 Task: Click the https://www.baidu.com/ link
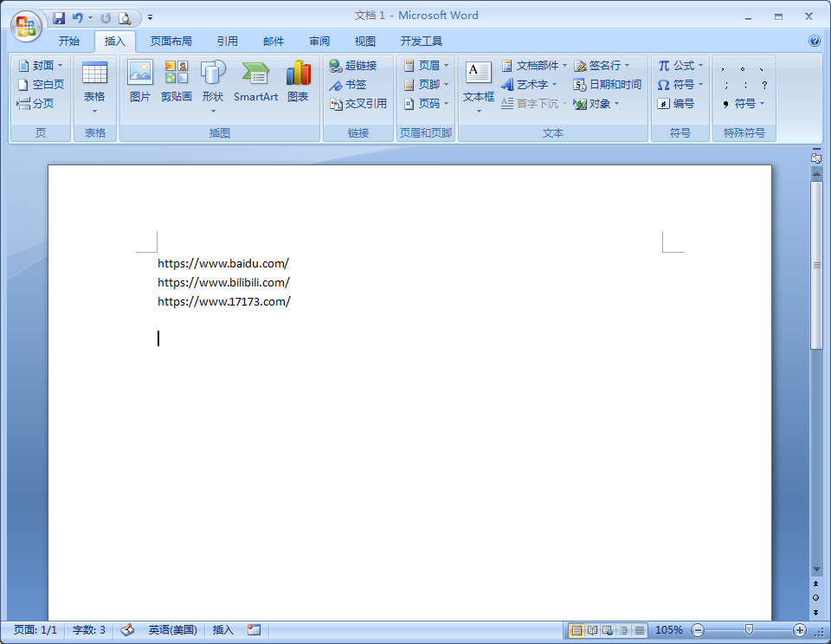click(222, 263)
